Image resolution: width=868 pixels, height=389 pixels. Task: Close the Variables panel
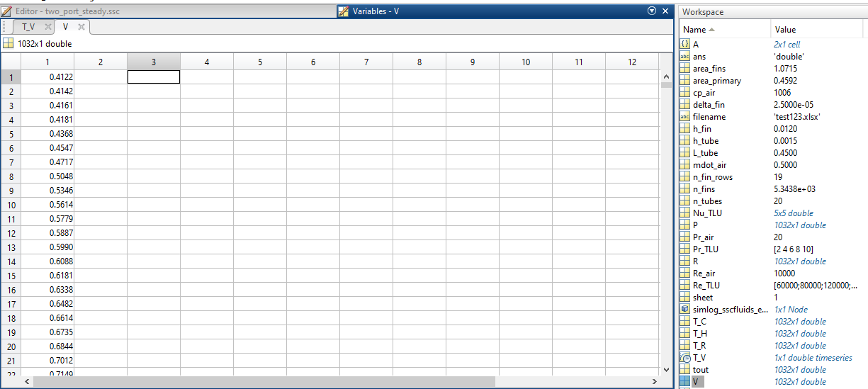[665, 11]
